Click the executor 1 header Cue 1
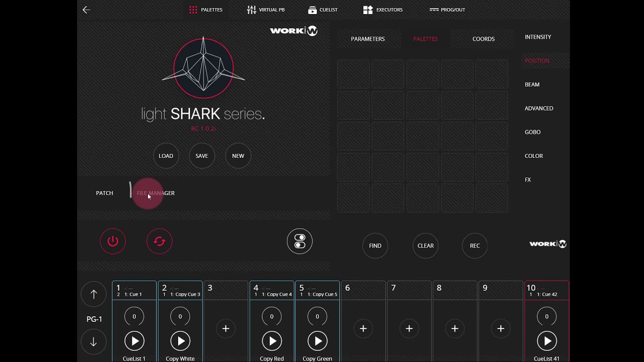Viewport: 644px width, 362px height. pos(134,291)
